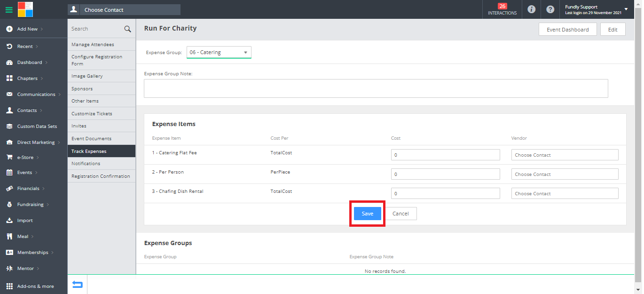644x294 pixels.
Task: Click the sidebar Search field
Action: pyautogui.click(x=96, y=29)
